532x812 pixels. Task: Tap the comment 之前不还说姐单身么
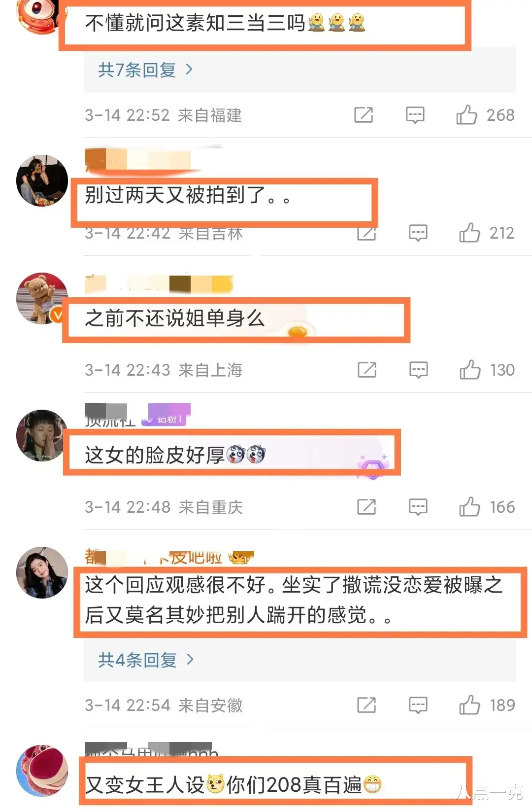(175, 318)
